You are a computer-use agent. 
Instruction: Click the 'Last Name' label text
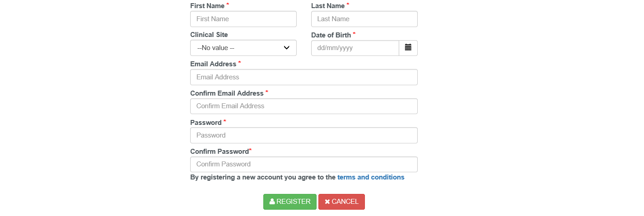click(328, 6)
